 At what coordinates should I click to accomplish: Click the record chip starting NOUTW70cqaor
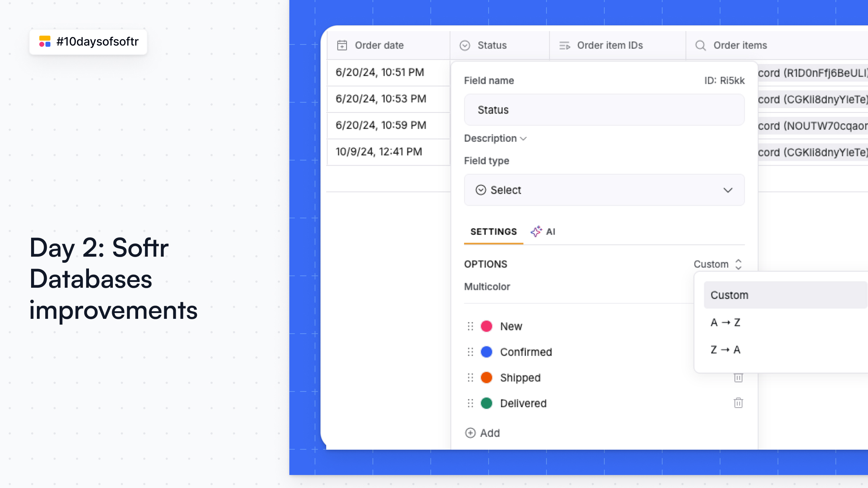pos(813,126)
